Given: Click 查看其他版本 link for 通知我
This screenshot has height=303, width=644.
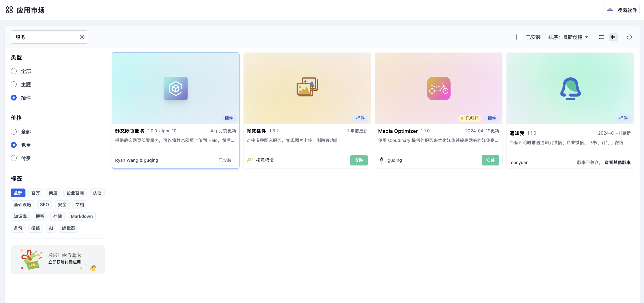Looking at the screenshot, I should click(617, 162).
